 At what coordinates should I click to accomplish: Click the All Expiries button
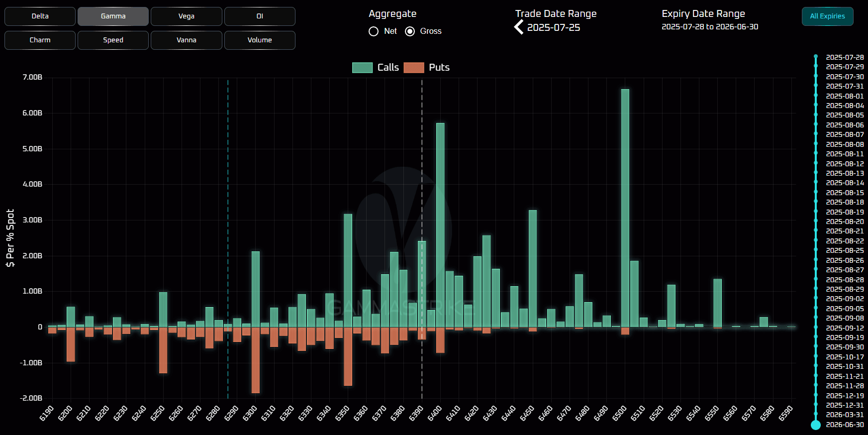[x=827, y=16]
